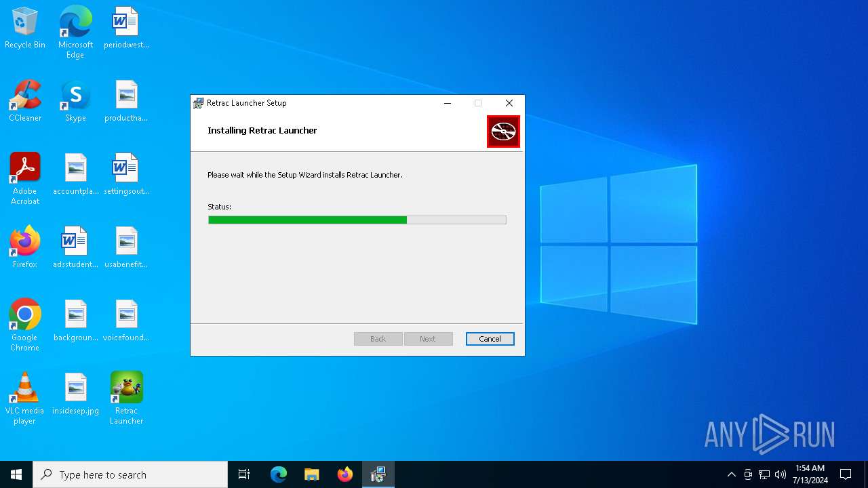868x488 pixels.
Task: Select the voicefound image file icon
Action: pos(126,321)
